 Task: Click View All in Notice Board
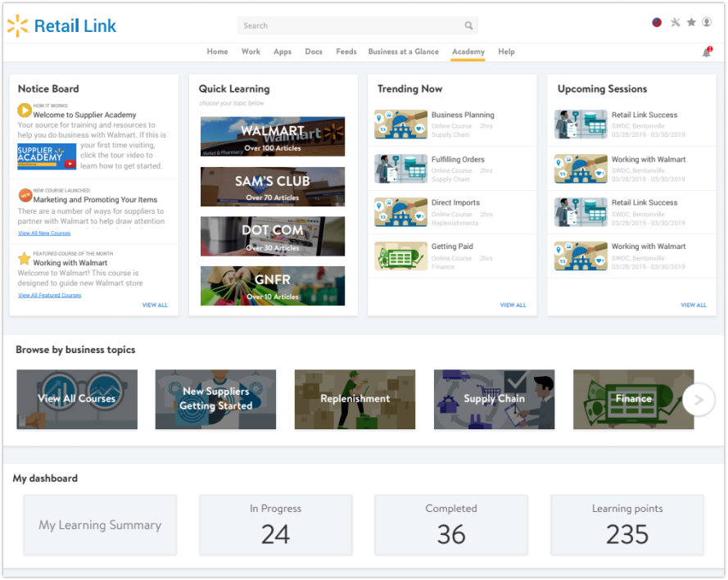point(155,305)
